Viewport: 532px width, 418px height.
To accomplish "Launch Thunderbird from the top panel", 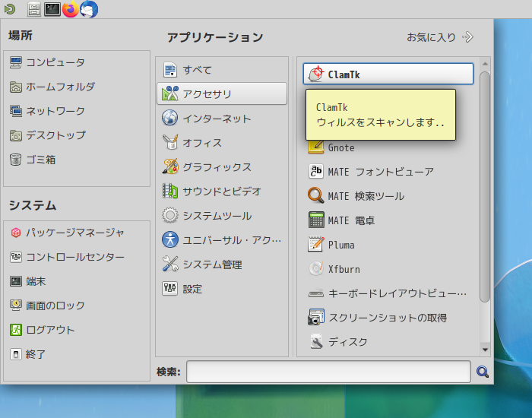I will point(89,9).
